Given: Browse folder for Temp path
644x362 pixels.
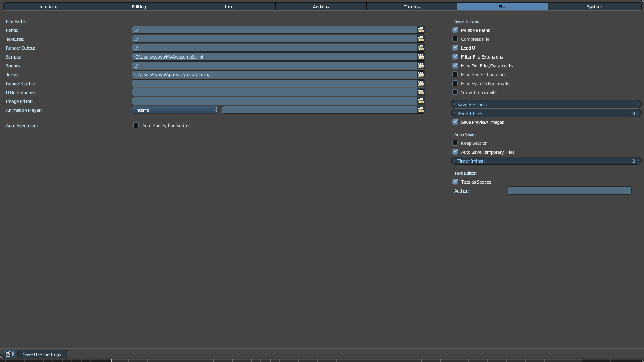Looking at the screenshot, I should tap(421, 75).
